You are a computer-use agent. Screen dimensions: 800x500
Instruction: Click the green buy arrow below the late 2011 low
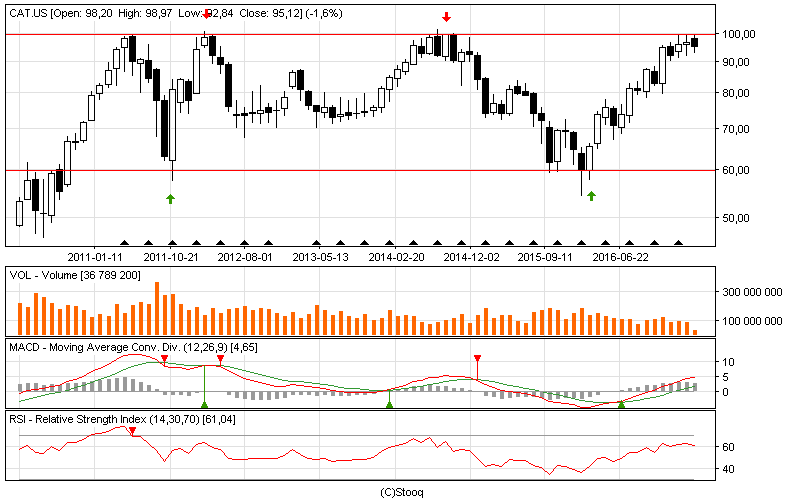pyautogui.click(x=170, y=198)
